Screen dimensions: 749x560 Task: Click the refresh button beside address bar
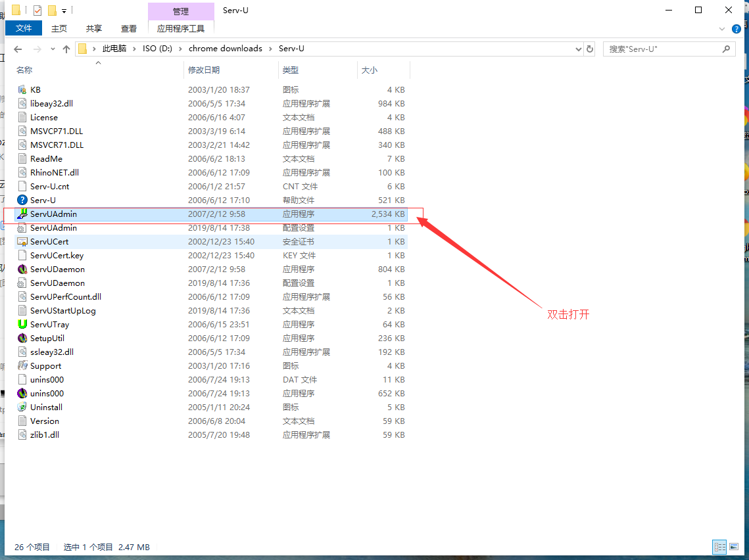[x=589, y=49]
